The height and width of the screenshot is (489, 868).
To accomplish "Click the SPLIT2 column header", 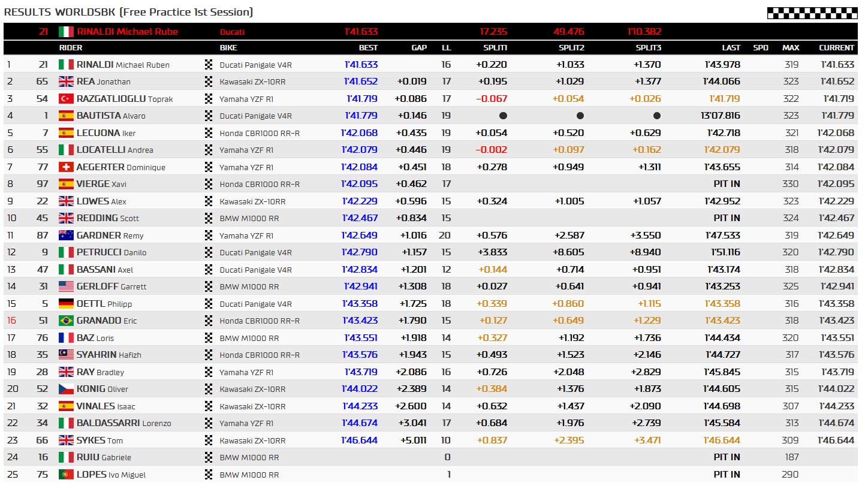I will [572, 48].
